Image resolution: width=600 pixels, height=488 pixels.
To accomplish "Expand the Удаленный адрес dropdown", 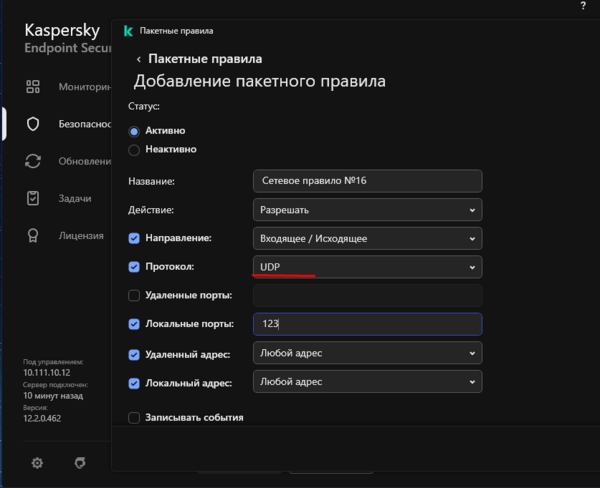I will (x=367, y=353).
